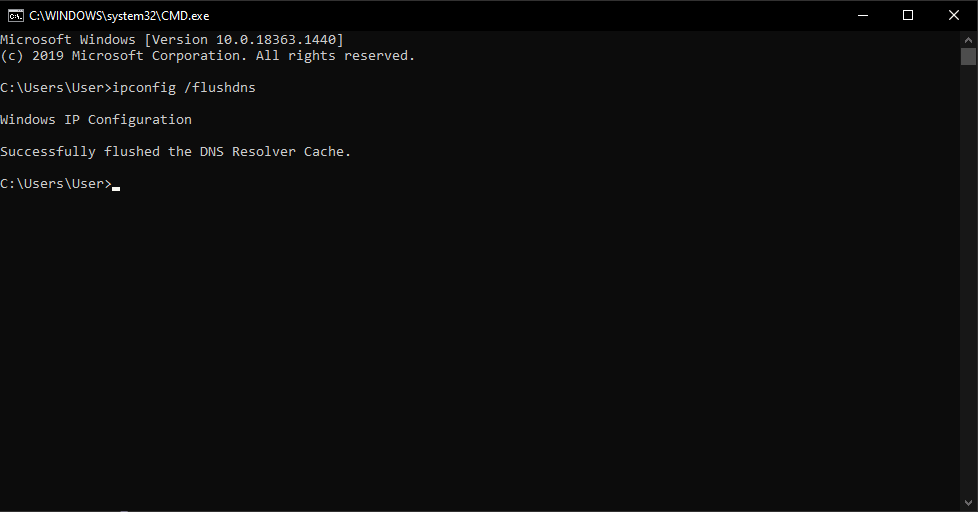Click the typed 'ipconfig' command word

(144, 88)
